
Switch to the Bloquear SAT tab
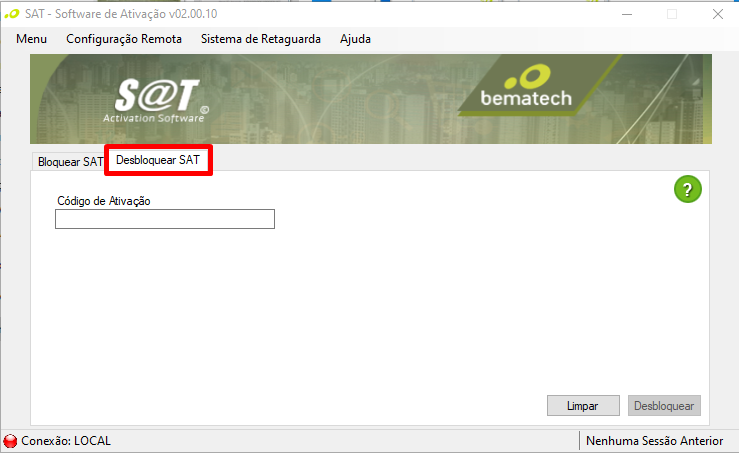tap(69, 162)
